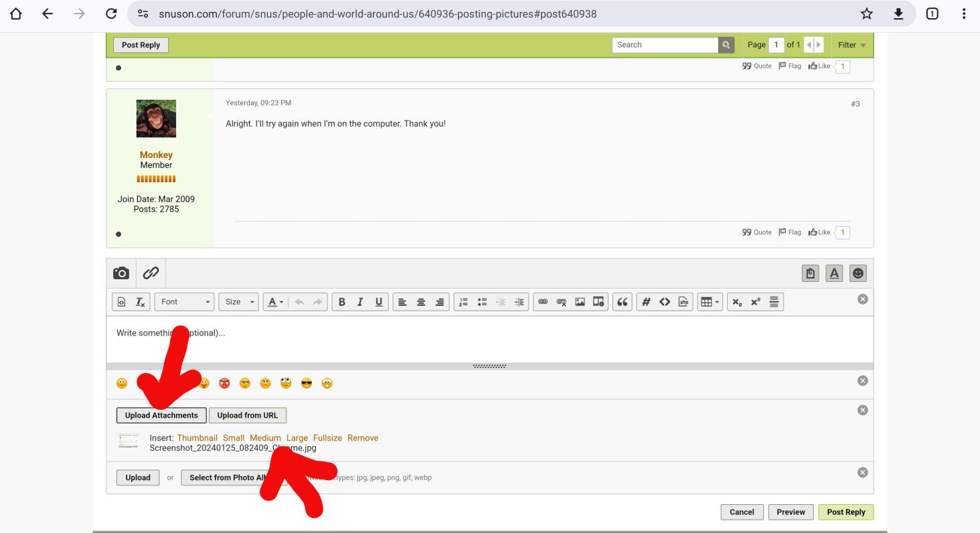Open the text color picker
Viewport: 980px width, 533px height.
click(x=275, y=302)
